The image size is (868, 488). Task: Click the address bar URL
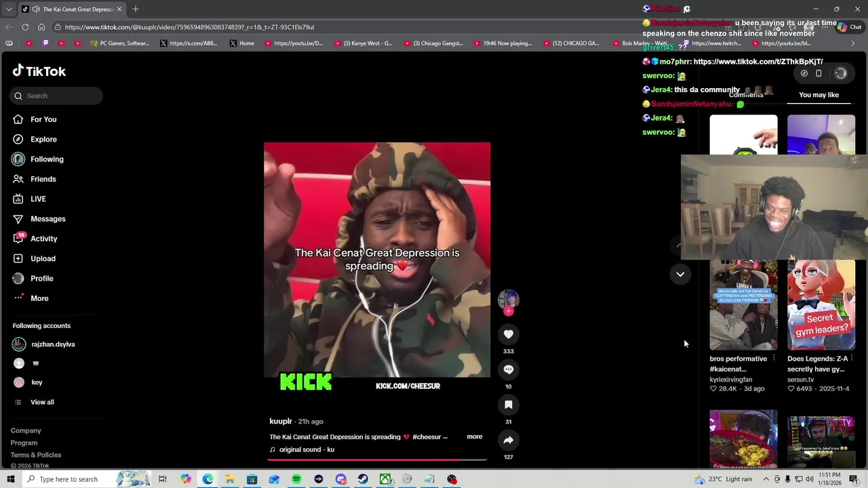pos(189,27)
